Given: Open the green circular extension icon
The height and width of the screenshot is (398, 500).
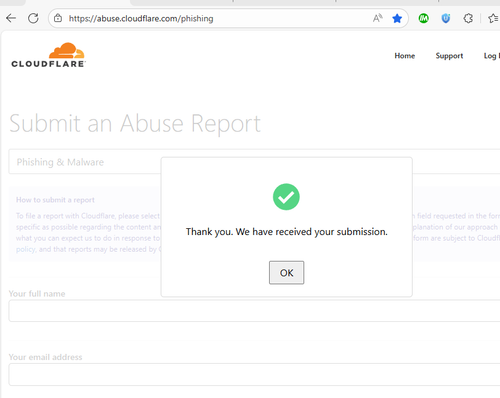Looking at the screenshot, I should pyautogui.click(x=423, y=18).
